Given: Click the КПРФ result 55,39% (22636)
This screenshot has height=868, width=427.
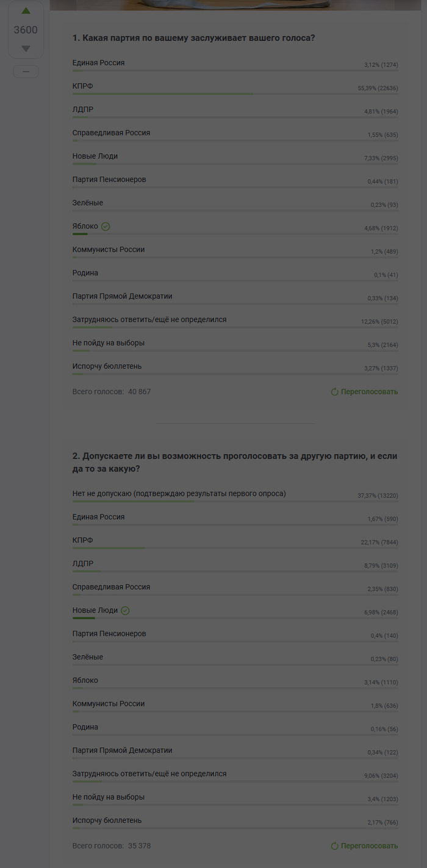Looking at the screenshot, I should click(378, 88).
